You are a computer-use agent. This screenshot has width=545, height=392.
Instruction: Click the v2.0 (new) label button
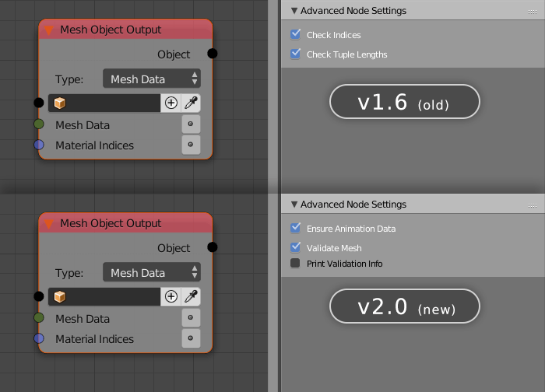pyautogui.click(x=405, y=306)
